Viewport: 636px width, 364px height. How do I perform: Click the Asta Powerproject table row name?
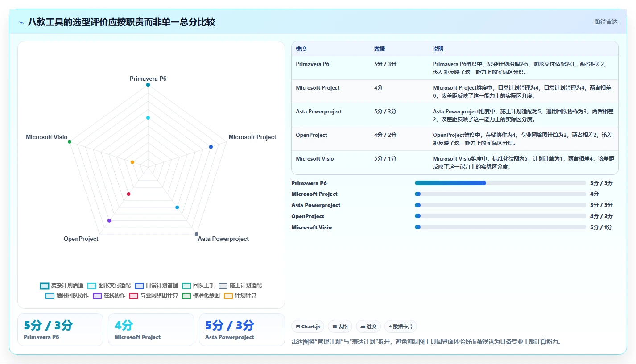pyautogui.click(x=319, y=112)
